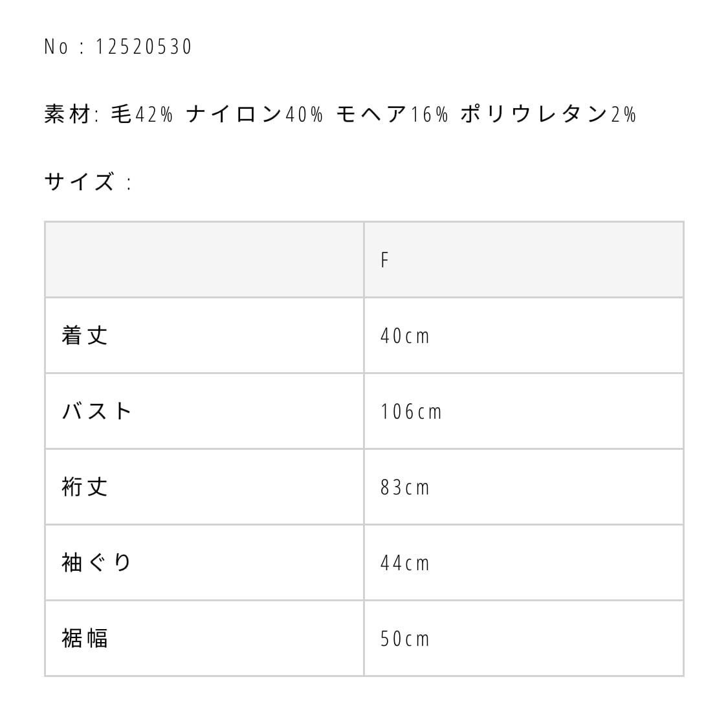Click the 106cm bust value
Viewport: 728px width, 710px height.
[411, 412]
